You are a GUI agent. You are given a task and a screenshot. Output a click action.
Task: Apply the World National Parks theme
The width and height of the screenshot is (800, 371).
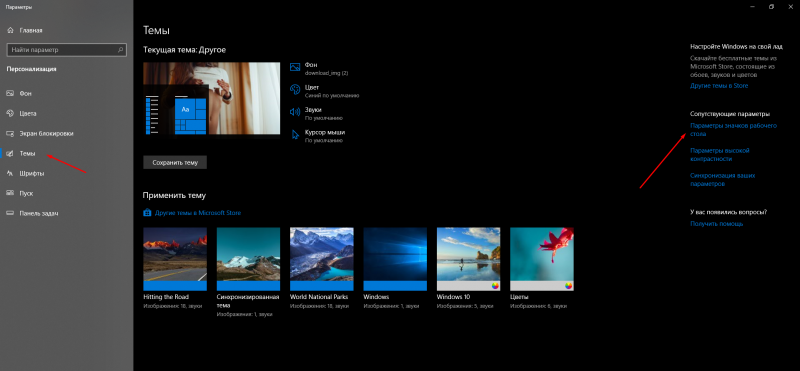point(322,259)
